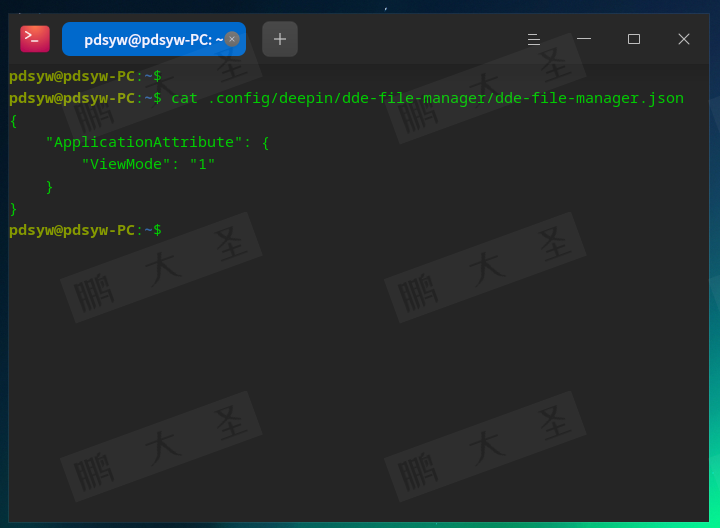
Task: Click the red terminal app icon
Action: [35, 39]
